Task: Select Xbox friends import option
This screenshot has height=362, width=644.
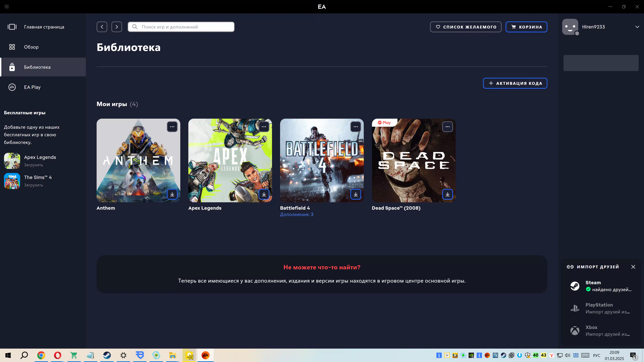Action: (601, 330)
